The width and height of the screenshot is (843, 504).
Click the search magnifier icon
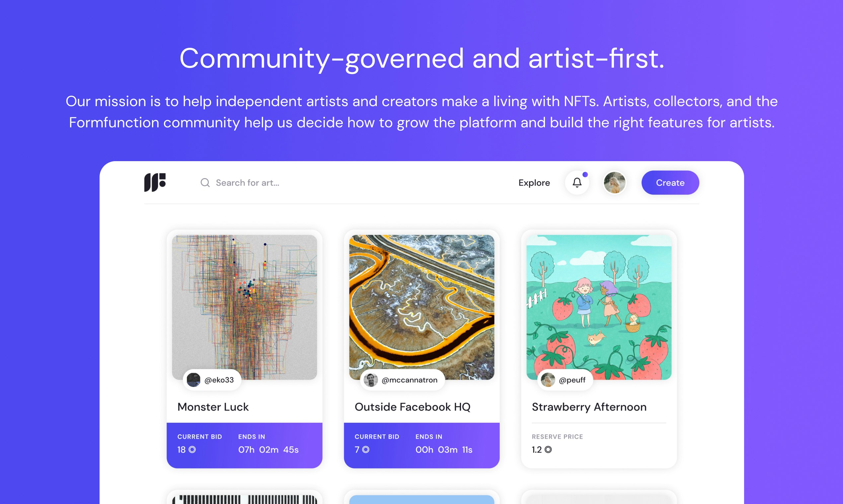(x=205, y=183)
